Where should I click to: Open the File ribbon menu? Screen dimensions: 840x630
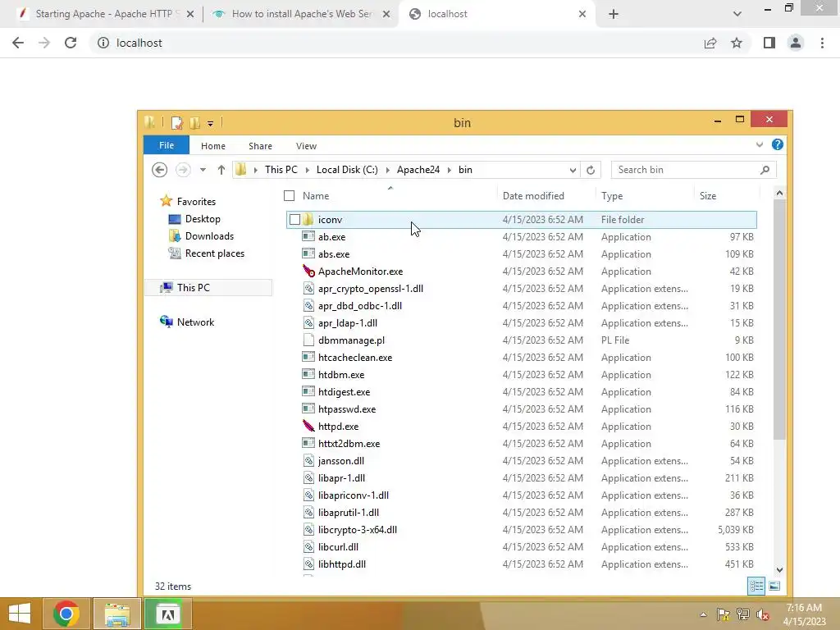coord(166,145)
